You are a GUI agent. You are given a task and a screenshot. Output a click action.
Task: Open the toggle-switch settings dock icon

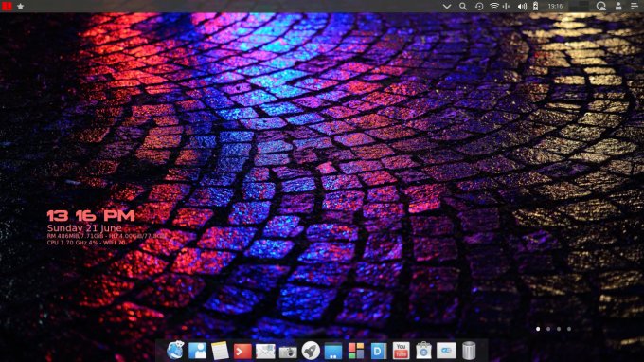[446, 351]
